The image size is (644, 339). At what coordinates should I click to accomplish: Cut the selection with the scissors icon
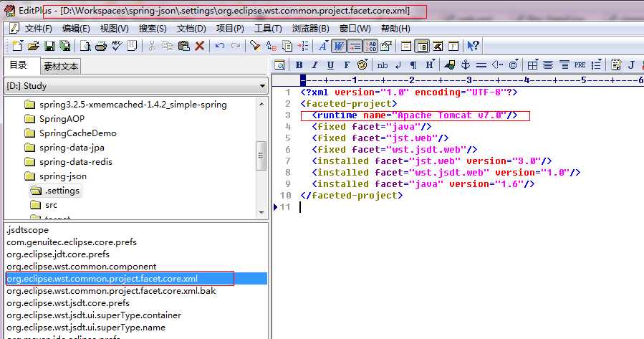tap(152, 46)
